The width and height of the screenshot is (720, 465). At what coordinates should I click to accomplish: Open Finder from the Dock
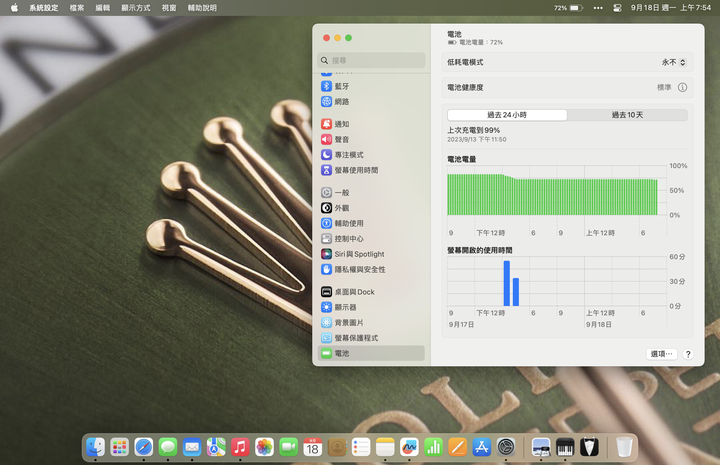tap(96, 447)
